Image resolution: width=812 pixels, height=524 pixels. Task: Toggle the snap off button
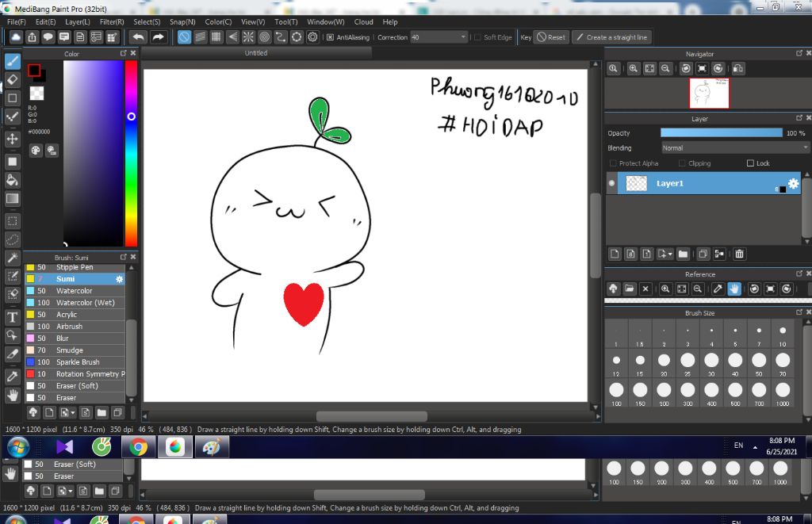[184, 37]
